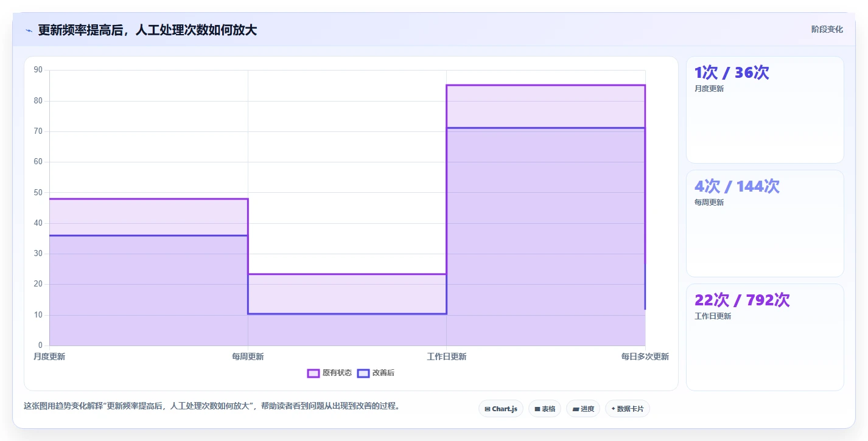Select the 进度 tag
Viewport: 868px width, 441px height.
pos(583,409)
